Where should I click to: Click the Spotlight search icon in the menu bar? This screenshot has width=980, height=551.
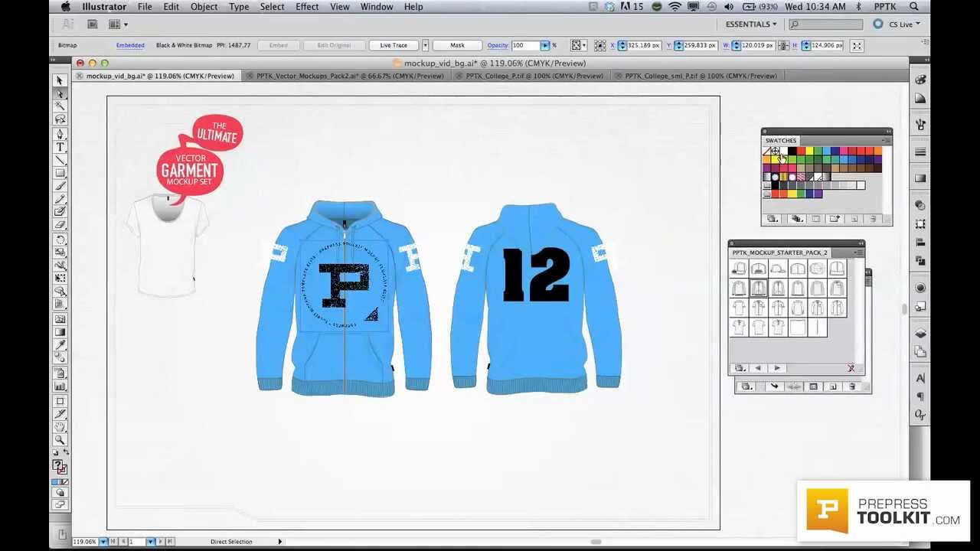coord(914,6)
